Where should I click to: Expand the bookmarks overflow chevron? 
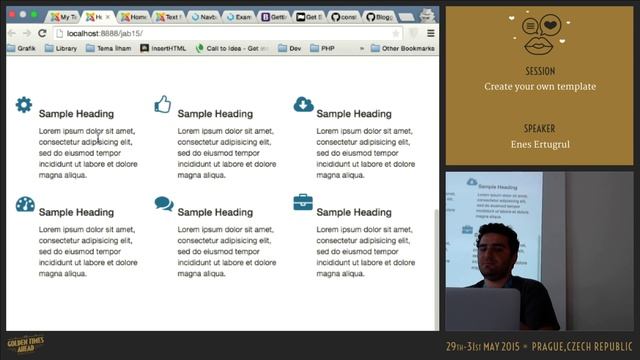[x=362, y=48]
